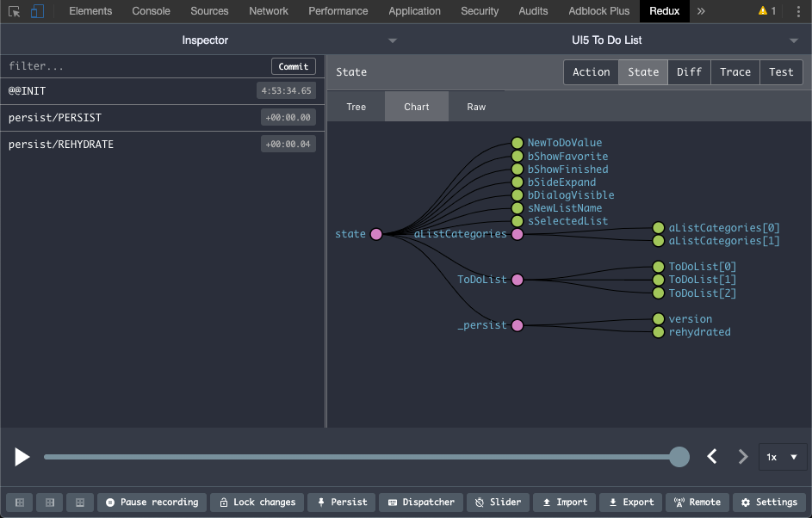812x518 pixels.
Task: Click the Commit button
Action: tap(293, 65)
